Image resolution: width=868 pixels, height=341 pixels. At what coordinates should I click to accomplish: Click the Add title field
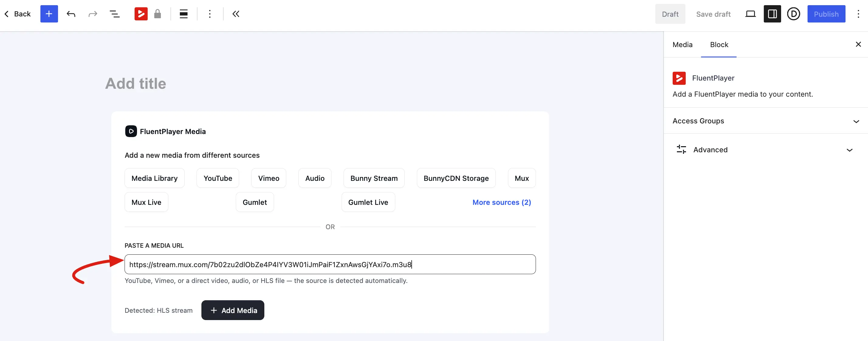136,83
